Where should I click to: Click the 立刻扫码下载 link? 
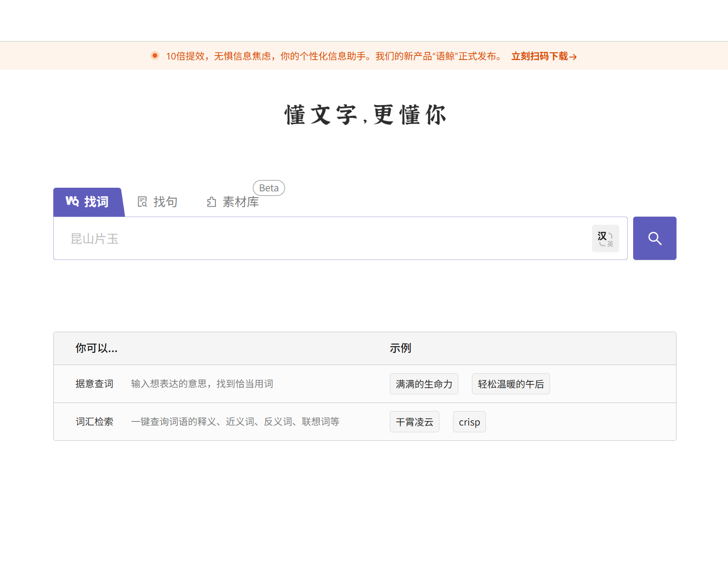coord(540,56)
